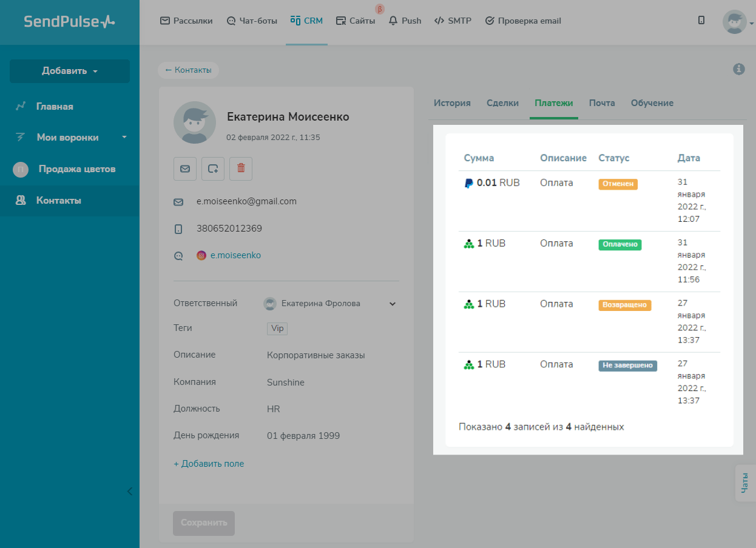Screen dimensions: 756x548
Task: Switch to the Сделки tab
Action: click(x=502, y=103)
